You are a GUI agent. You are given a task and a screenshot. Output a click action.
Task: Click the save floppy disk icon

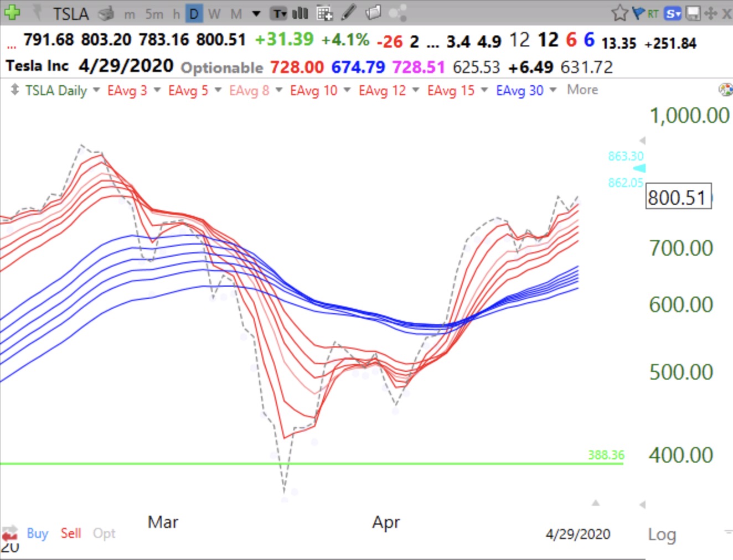(x=693, y=13)
